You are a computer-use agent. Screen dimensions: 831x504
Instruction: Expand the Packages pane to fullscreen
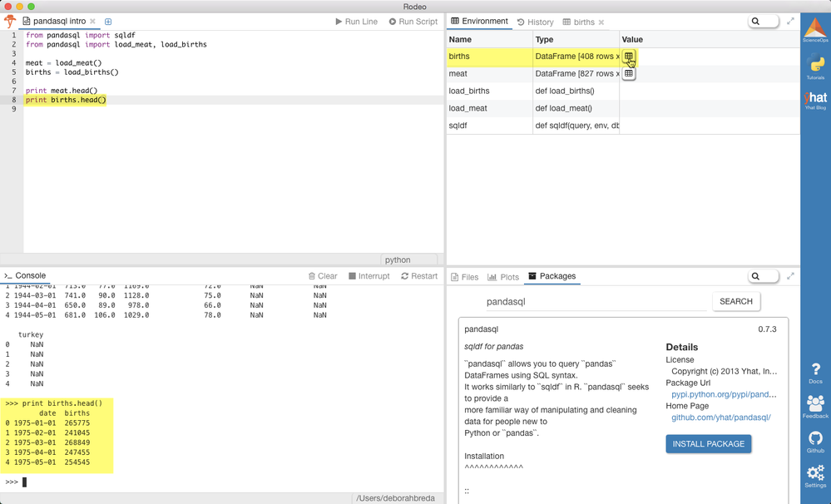pos(790,276)
